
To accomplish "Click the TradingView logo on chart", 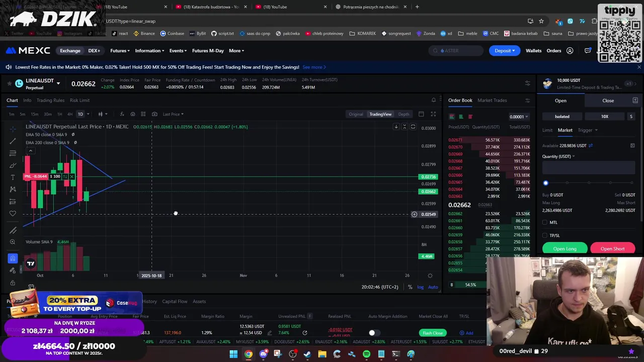I will 31,263.
